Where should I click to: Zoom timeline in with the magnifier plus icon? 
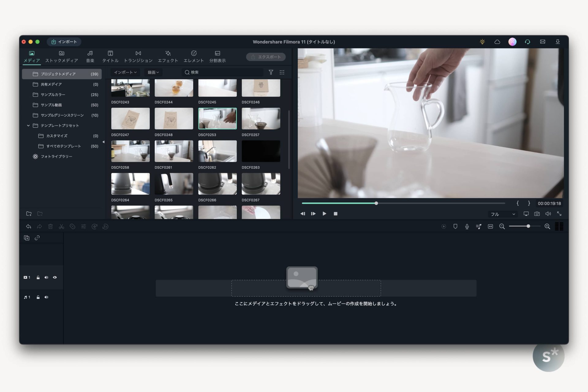click(x=548, y=226)
